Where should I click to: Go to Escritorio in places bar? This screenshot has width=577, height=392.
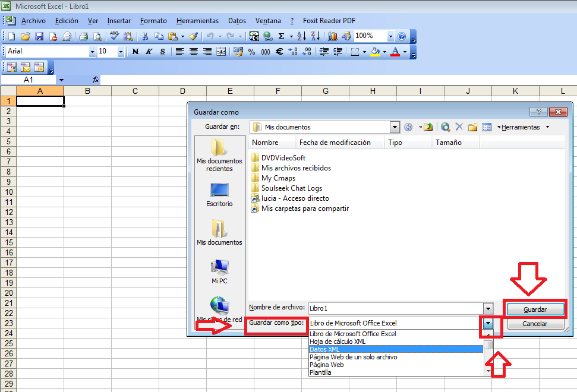click(x=219, y=195)
